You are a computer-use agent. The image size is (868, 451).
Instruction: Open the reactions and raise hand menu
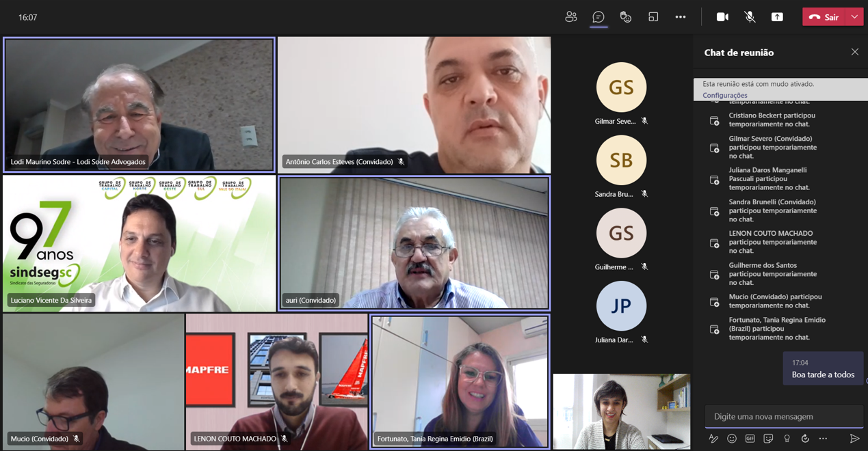click(x=625, y=17)
